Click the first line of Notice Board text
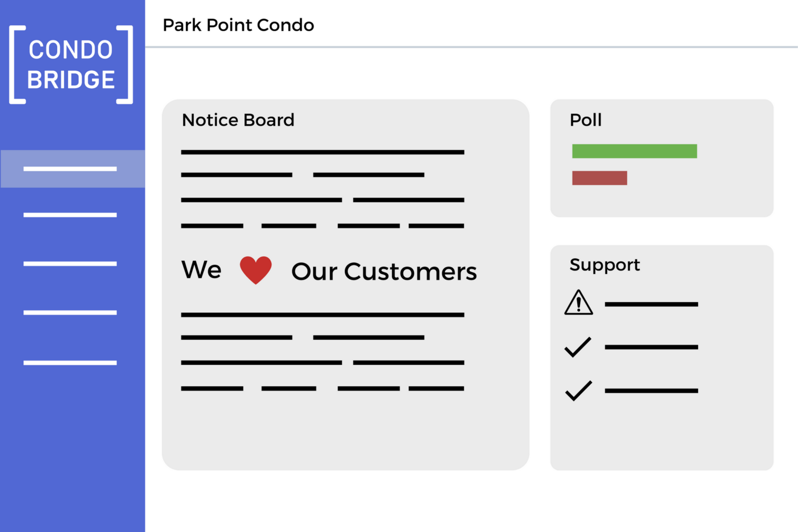 pos(322,152)
